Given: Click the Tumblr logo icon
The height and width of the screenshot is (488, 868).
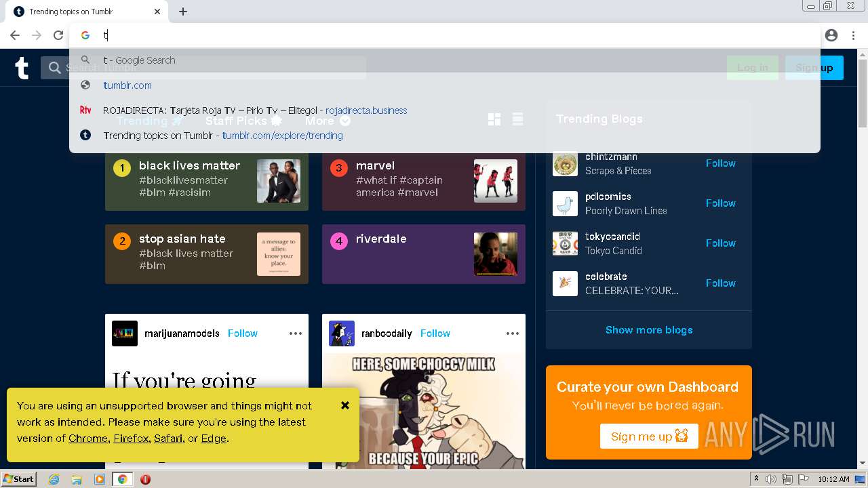Looking at the screenshot, I should (x=22, y=68).
